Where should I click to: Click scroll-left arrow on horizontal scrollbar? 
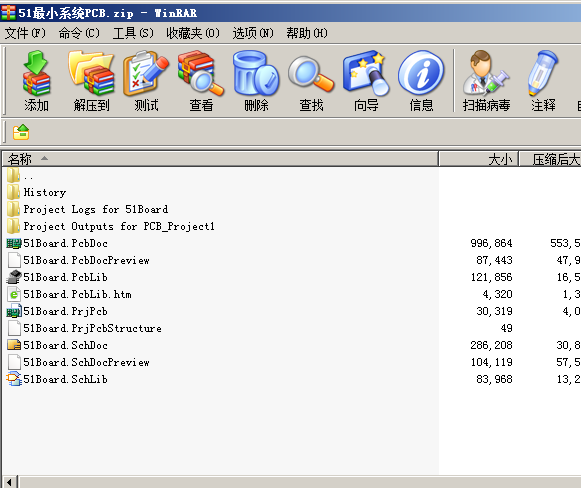coord(9,482)
